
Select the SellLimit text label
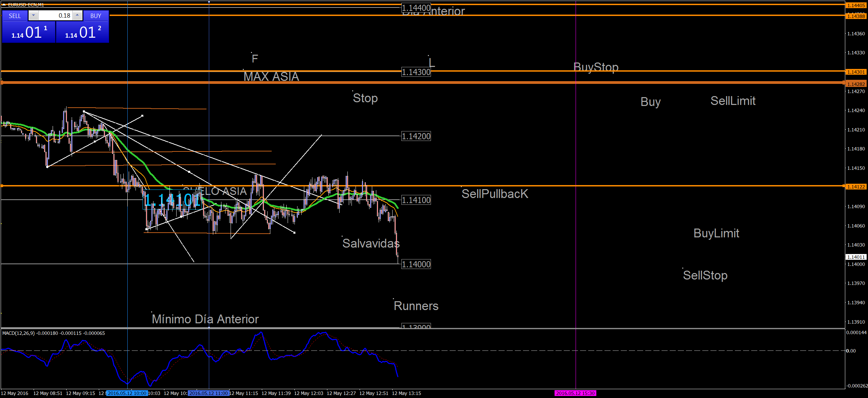click(x=733, y=101)
